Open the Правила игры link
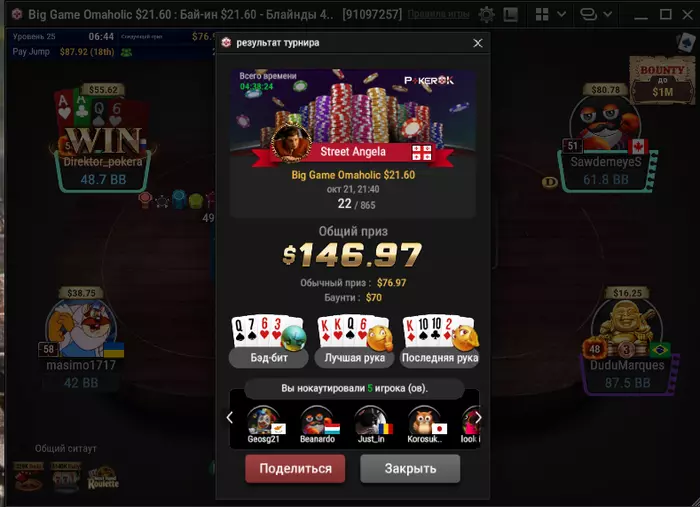The height and width of the screenshot is (507, 700). [x=438, y=14]
